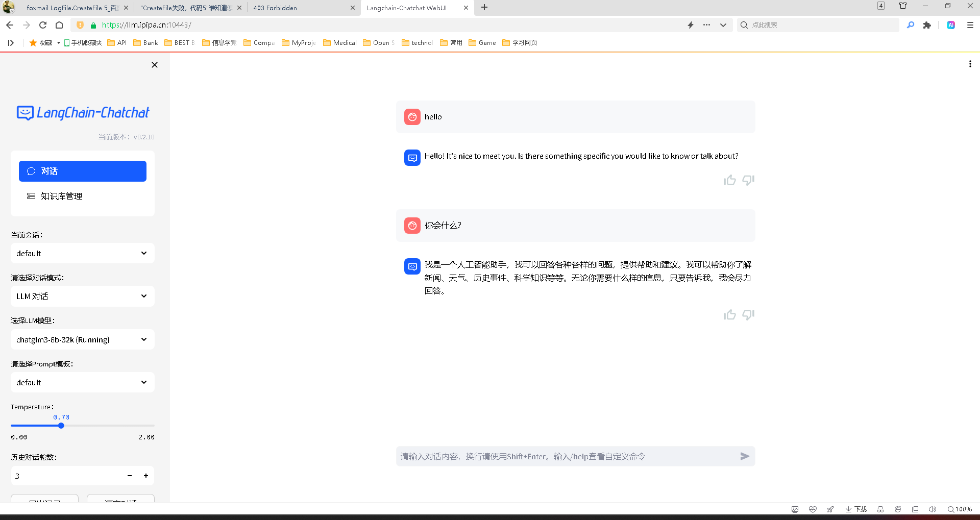This screenshot has width=980, height=520.
Task: Give thumbs down to the Chinese assistant reply
Action: 748,315
